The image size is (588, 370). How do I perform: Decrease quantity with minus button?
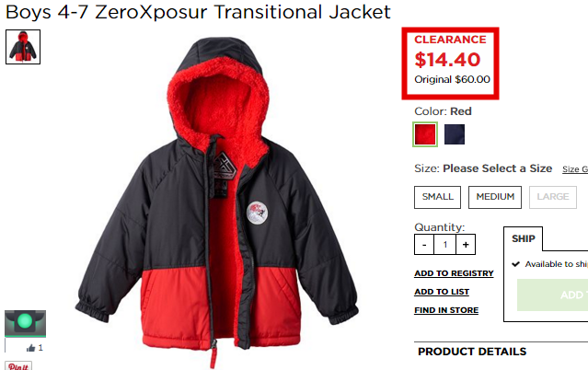click(424, 244)
